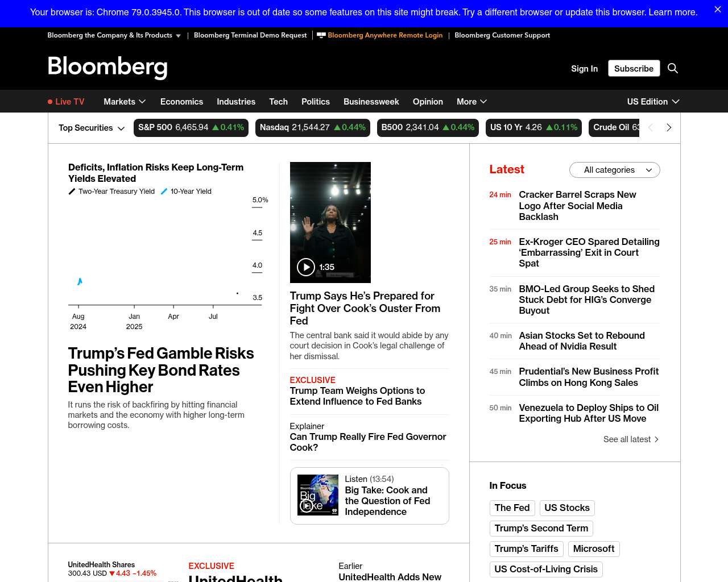The image size is (728, 582).
Task: Open Prudential's New Business Profit story
Action: tap(589, 377)
